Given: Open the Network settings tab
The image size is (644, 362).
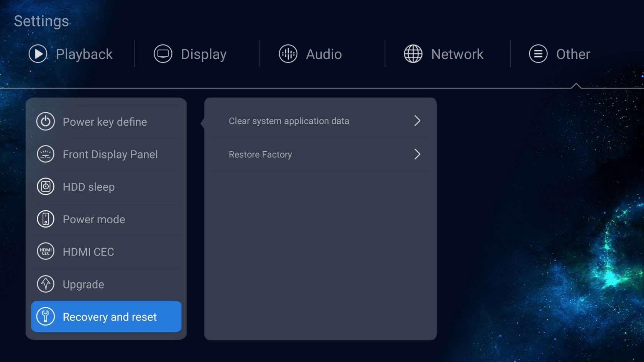Looking at the screenshot, I should tap(444, 54).
